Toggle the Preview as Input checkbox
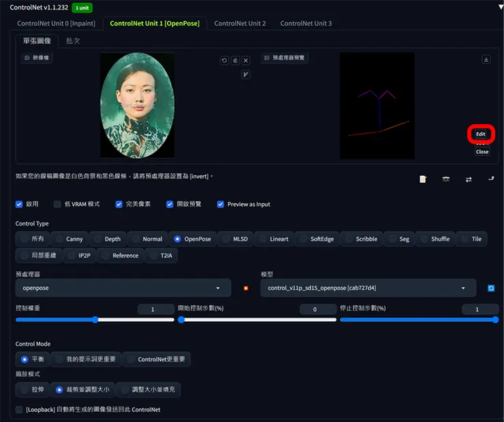 point(221,204)
